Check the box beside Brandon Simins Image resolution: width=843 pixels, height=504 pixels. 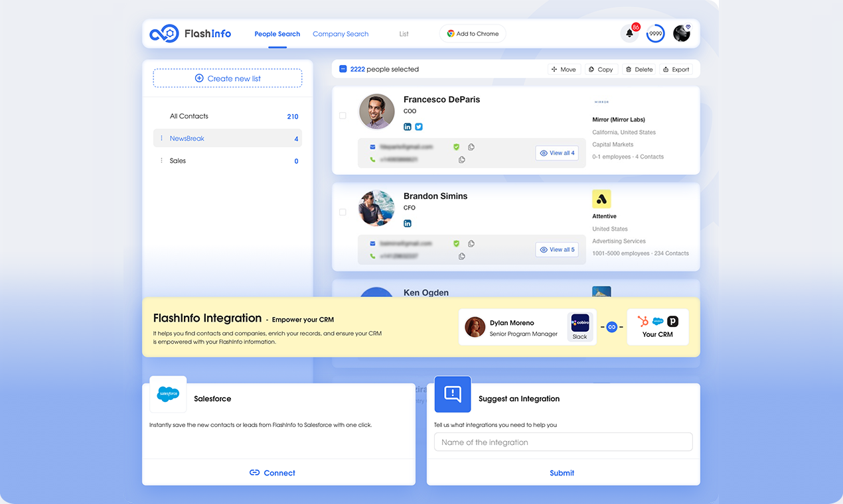tap(343, 212)
